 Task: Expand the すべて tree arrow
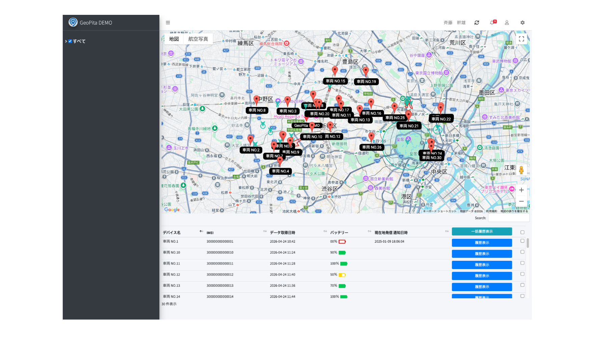(66, 41)
